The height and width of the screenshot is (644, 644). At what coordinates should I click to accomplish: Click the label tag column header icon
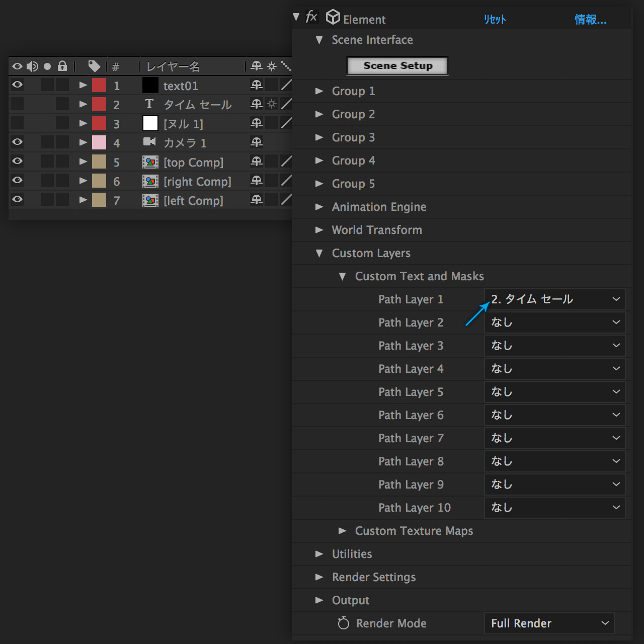pyautogui.click(x=94, y=66)
